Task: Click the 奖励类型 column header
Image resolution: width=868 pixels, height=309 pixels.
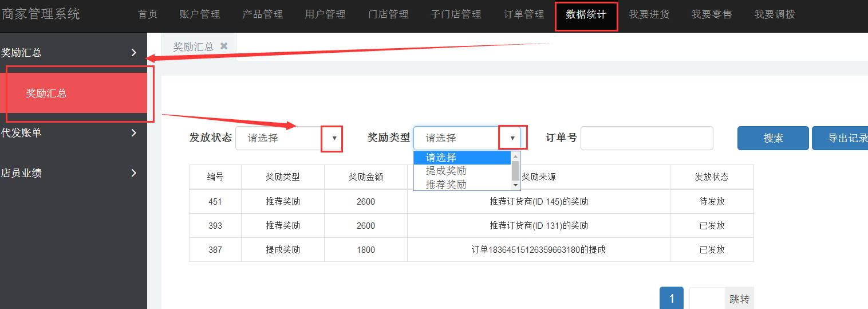Action: [x=283, y=177]
